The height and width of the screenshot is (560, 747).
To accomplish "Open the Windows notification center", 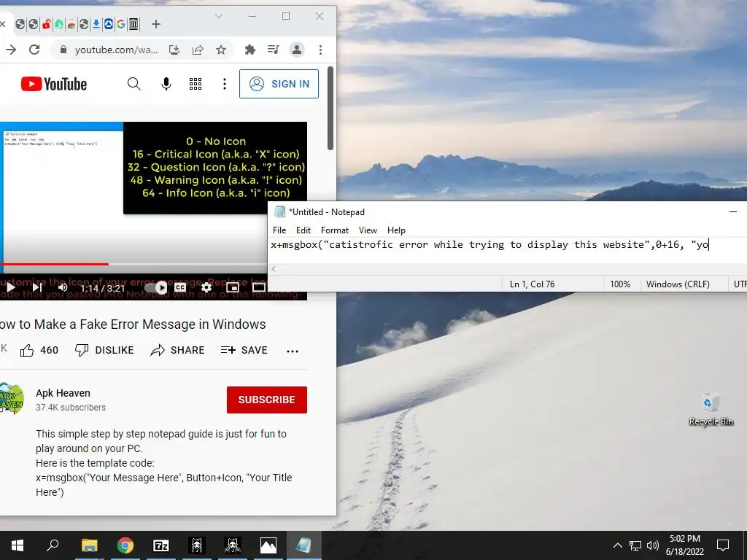I will click(723, 545).
